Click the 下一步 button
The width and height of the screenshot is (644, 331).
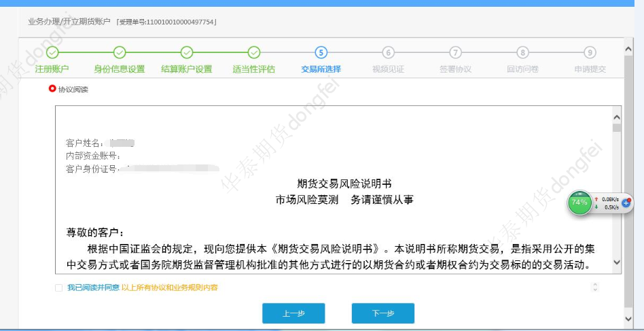tap(382, 313)
